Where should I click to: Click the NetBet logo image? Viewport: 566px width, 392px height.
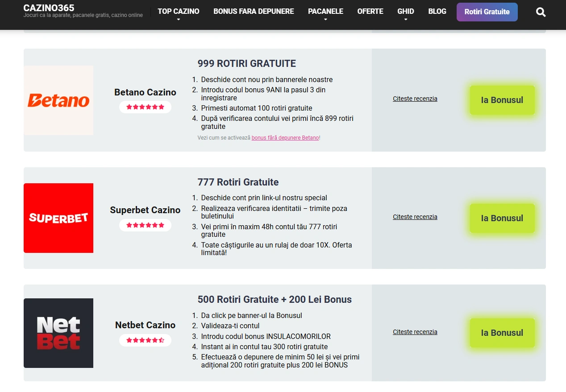(58, 333)
